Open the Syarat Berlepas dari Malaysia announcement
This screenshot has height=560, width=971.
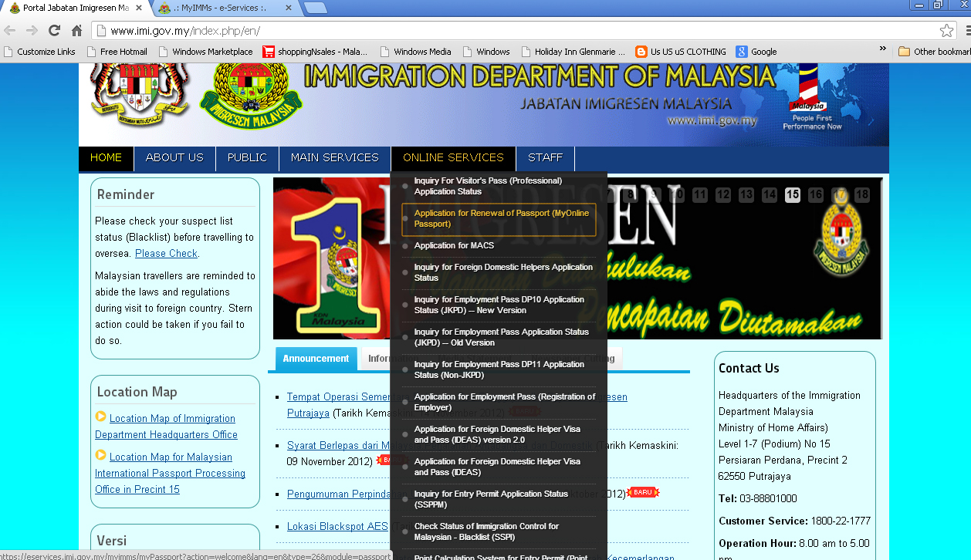(x=338, y=445)
